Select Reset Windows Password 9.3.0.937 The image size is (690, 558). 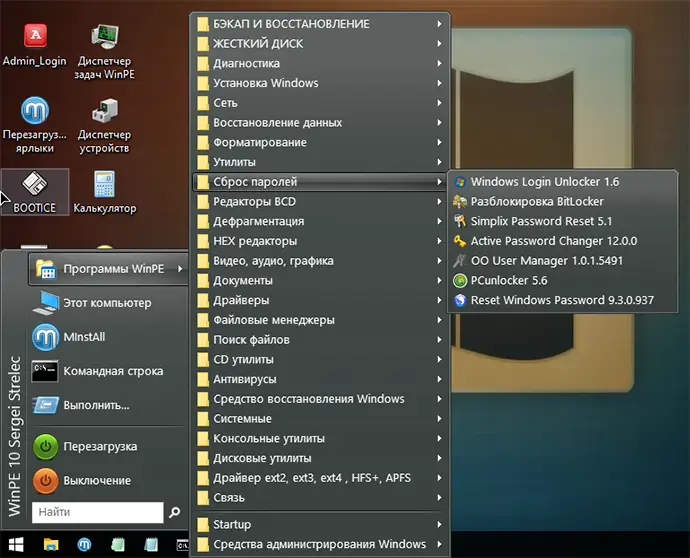tap(561, 300)
